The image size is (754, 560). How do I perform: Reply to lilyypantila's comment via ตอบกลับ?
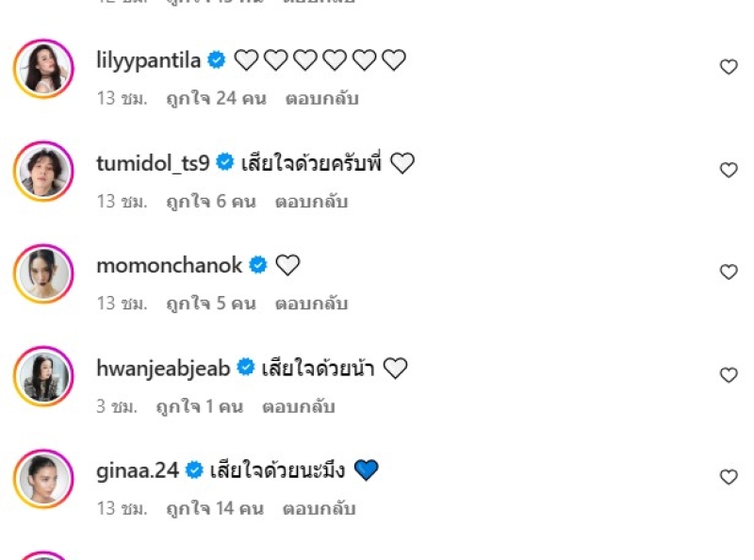324,98
